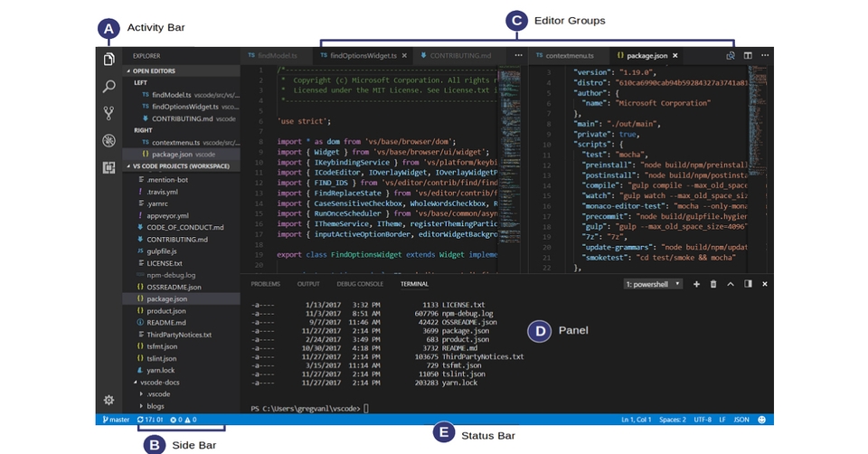The width and height of the screenshot is (868, 454).
Task: Collapse the OPEN EDITORS section
Action: coord(181,71)
